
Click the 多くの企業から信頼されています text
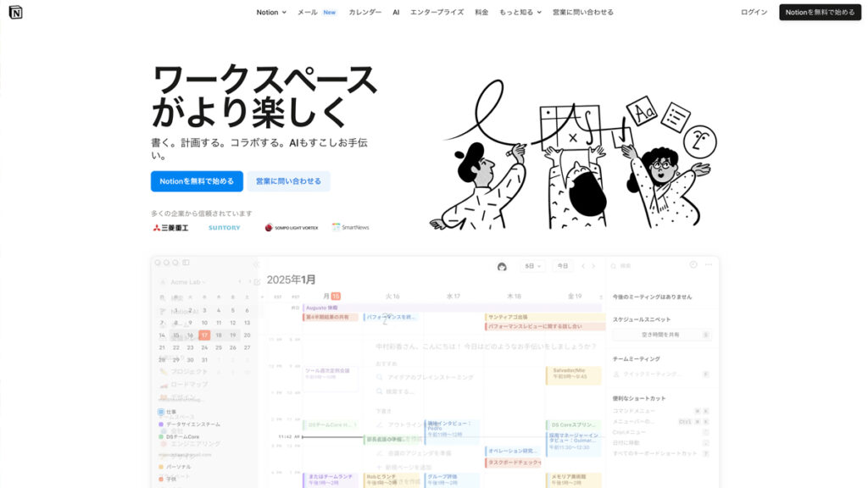[x=202, y=213]
